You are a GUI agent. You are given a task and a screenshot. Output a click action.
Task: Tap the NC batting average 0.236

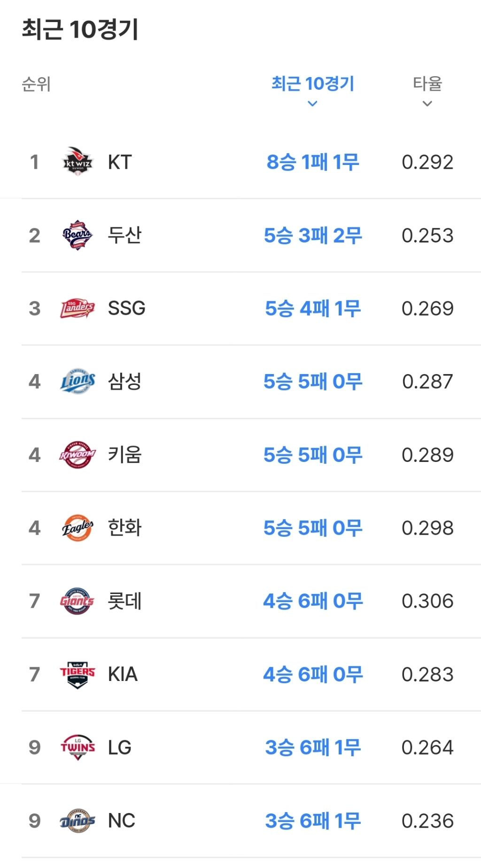point(427,821)
